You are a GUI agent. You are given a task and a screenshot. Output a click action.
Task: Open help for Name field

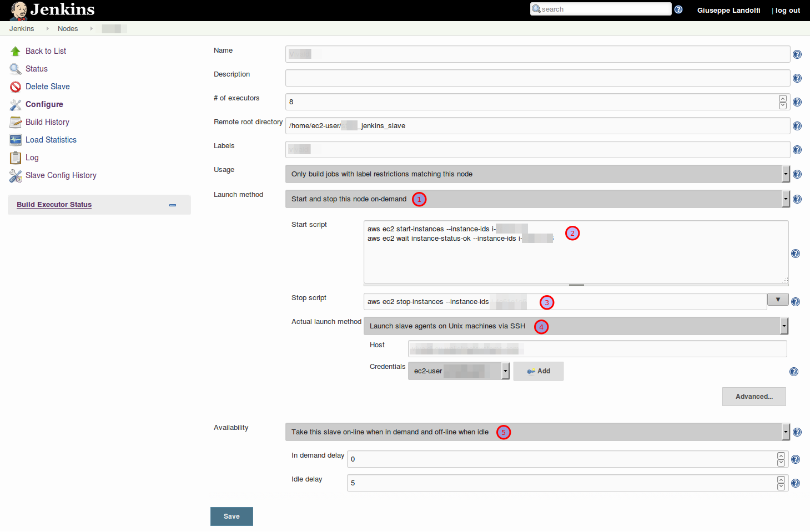coord(797,54)
